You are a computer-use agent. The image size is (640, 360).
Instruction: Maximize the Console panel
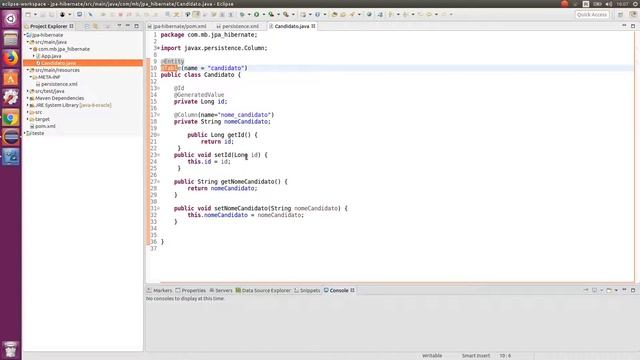(x=633, y=290)
